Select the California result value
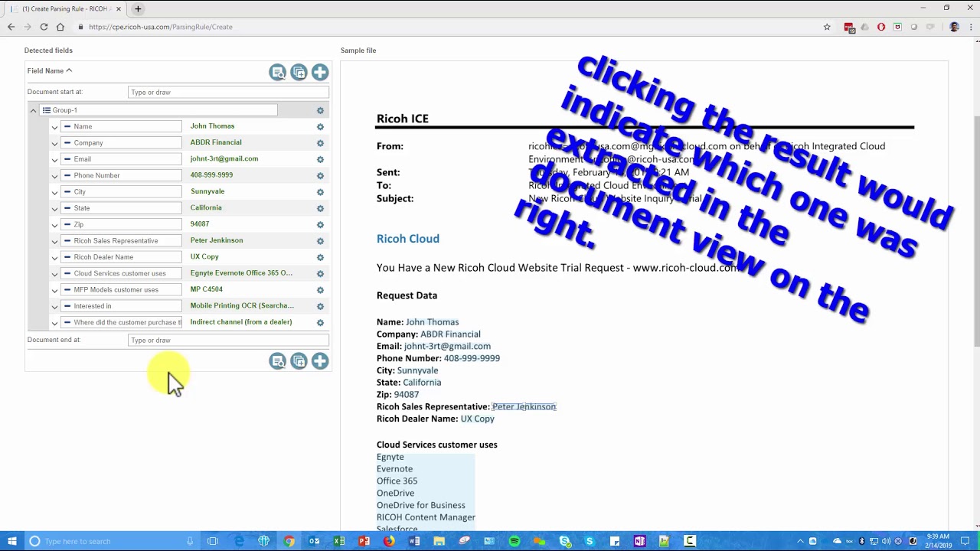980x551 pixels. [206, 207]
